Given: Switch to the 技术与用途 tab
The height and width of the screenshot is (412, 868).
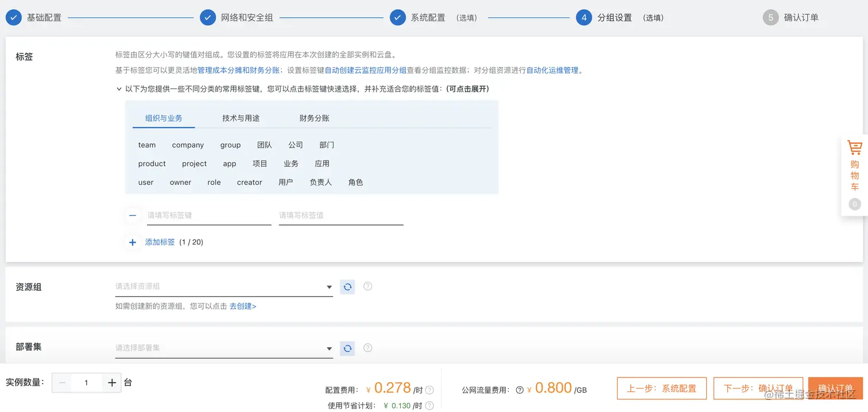Looking at the screenshot, I should pyautogui.click(x=241, y=118).
